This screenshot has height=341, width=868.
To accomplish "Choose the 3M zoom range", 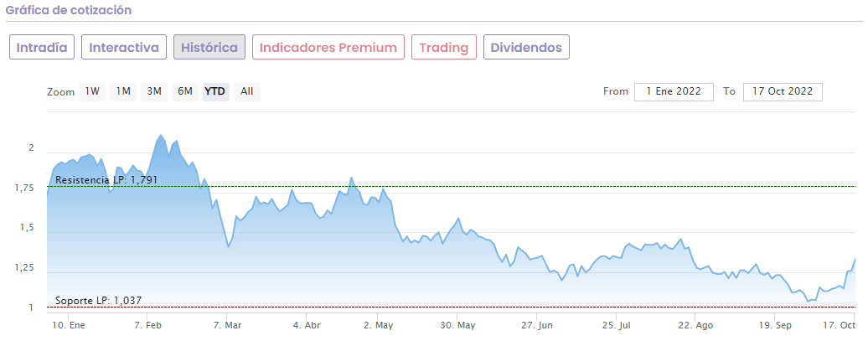I will click(x=154, y=91).
